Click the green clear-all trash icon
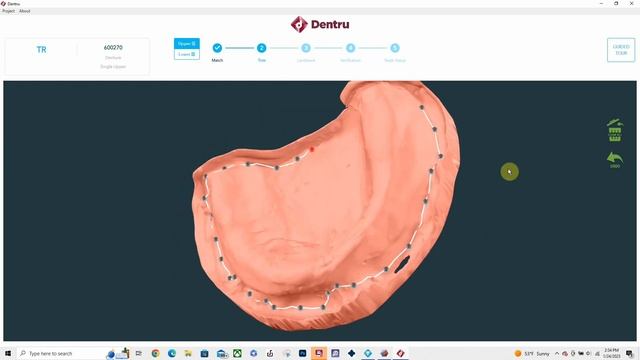 (615, 130)
